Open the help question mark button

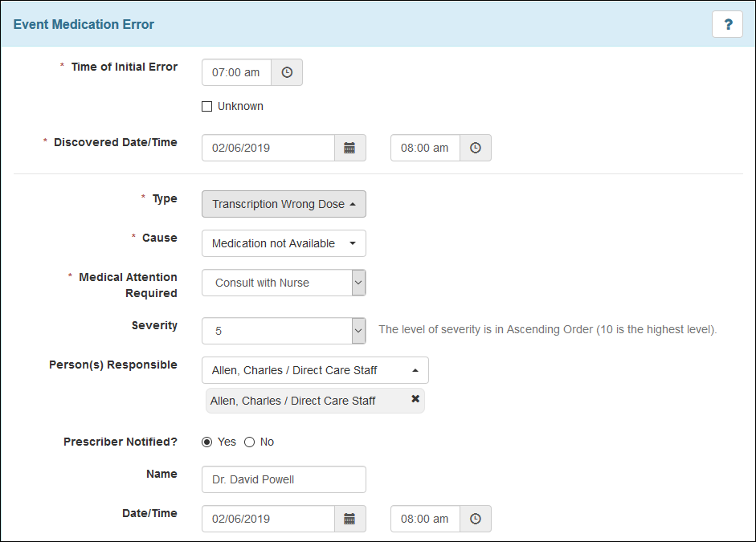pos(727,25)
